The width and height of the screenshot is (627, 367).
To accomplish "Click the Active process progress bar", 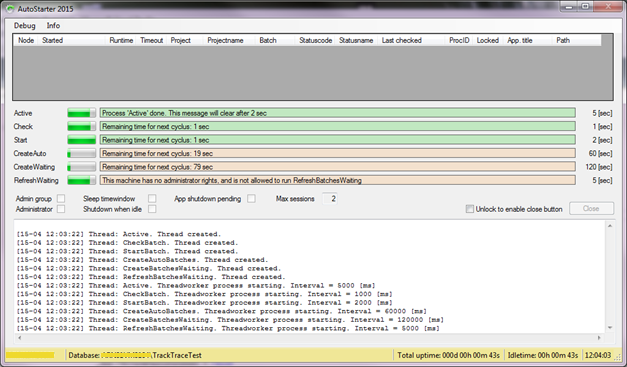I will 82,113.
